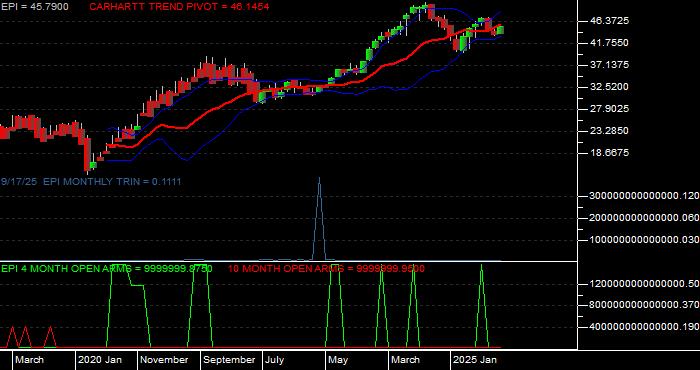Click the November date label
This screenshot has width=700, height=370.
pyautogui.click(x=165, y=360)
